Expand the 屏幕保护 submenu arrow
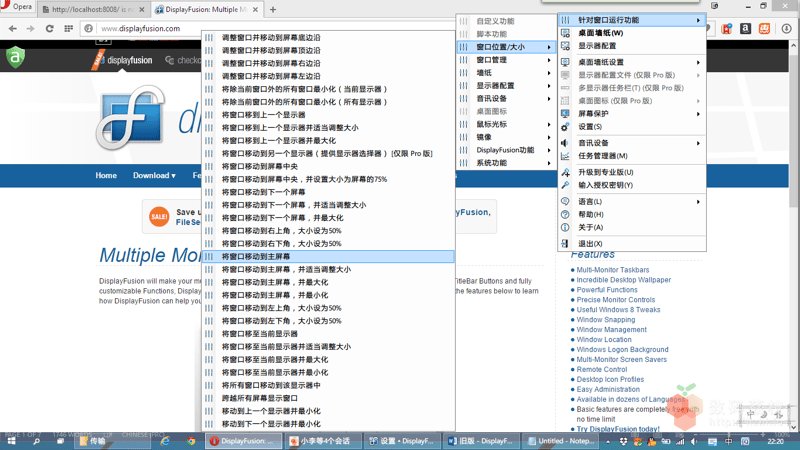This screenshot has width=800, height=450. click(x=698, y=114)
